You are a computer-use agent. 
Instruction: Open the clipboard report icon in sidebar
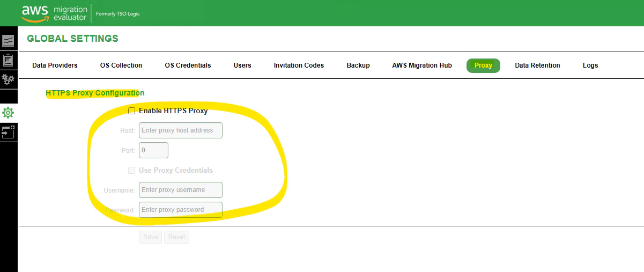[8, 60]
